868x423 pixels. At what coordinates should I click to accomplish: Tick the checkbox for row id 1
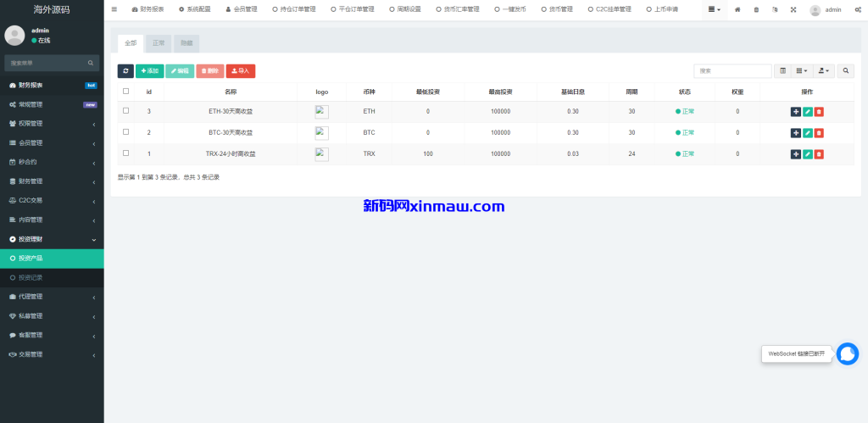[125, 153]
